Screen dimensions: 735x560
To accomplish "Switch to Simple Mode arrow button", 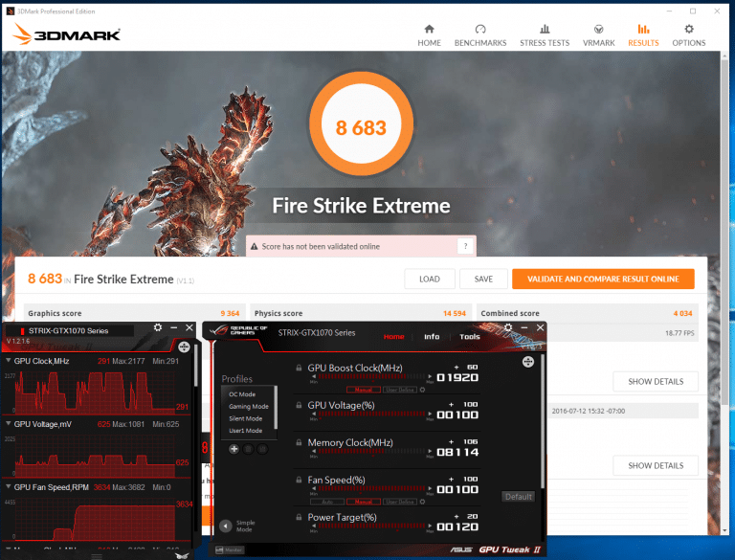I will (226, 526).
